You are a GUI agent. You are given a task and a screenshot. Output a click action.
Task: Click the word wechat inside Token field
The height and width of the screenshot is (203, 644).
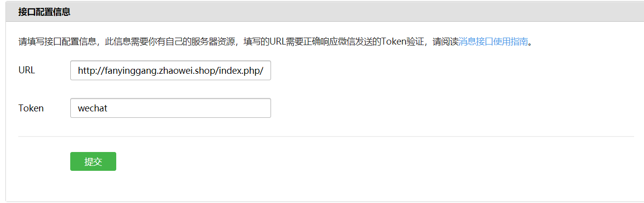pyautogui.click(x=92, y=108)
